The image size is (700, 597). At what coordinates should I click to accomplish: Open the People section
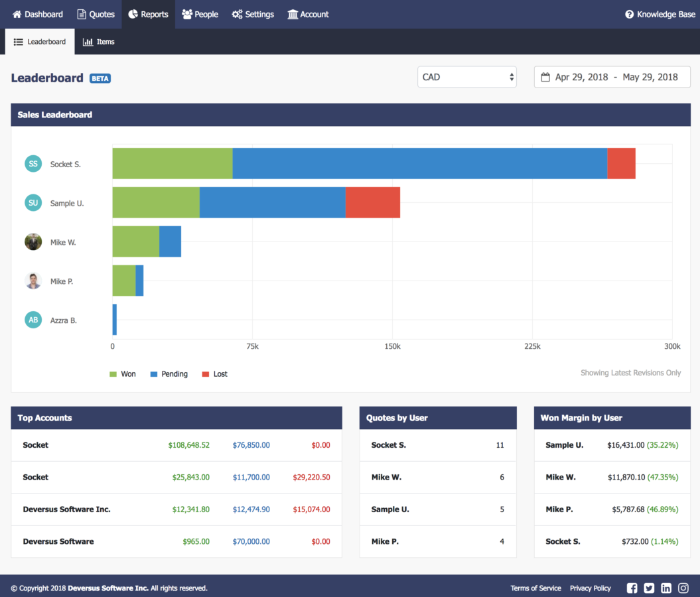[x=200, y=14]
